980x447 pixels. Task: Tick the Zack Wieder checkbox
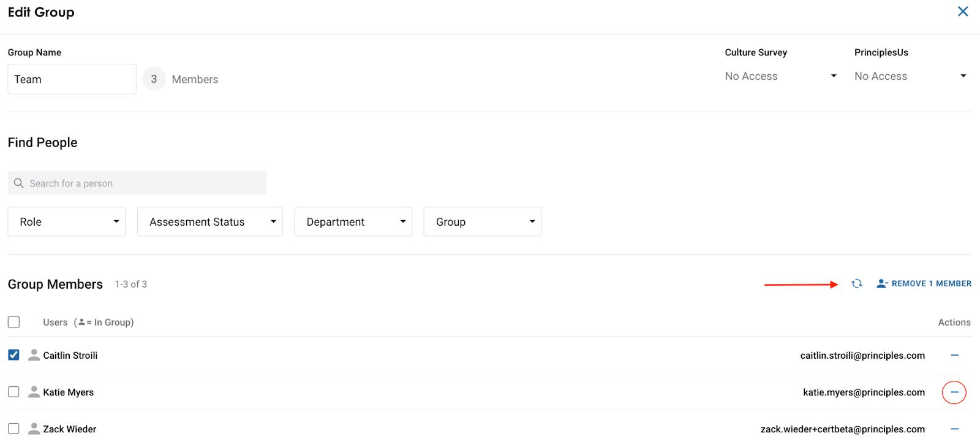pos(14,429)
